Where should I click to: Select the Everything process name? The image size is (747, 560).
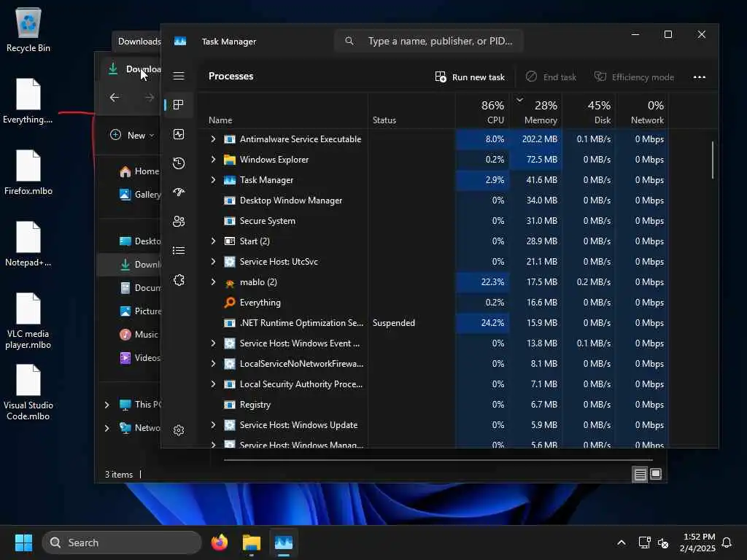(x=260, y=303)
